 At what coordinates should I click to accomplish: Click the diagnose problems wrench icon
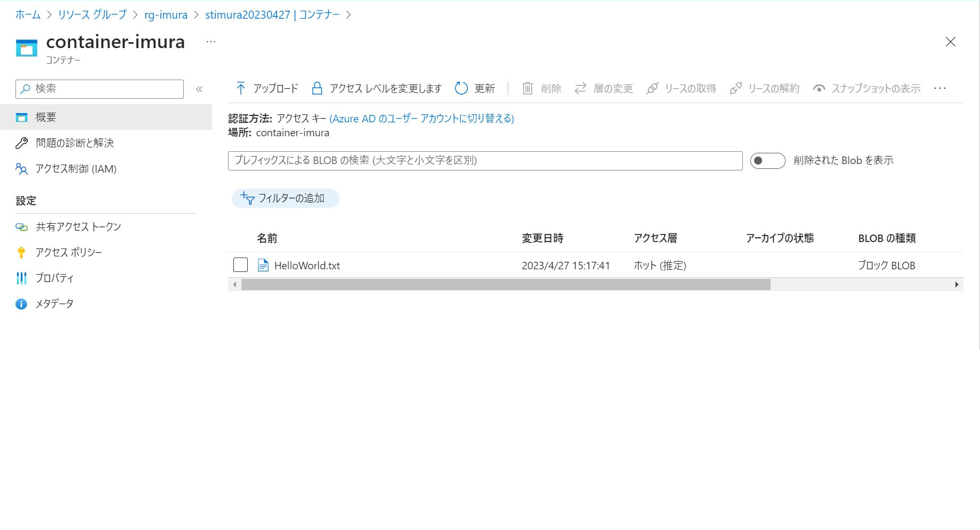[x=21, y=143]
